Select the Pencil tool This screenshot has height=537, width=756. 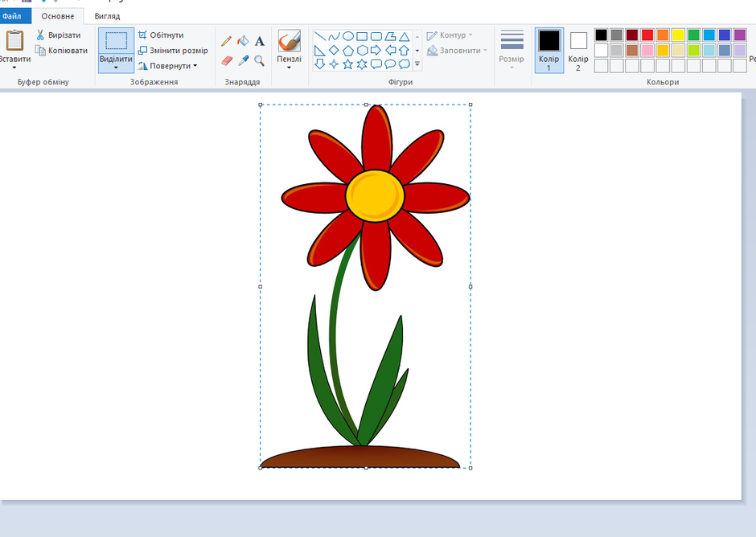click(226, 42)
